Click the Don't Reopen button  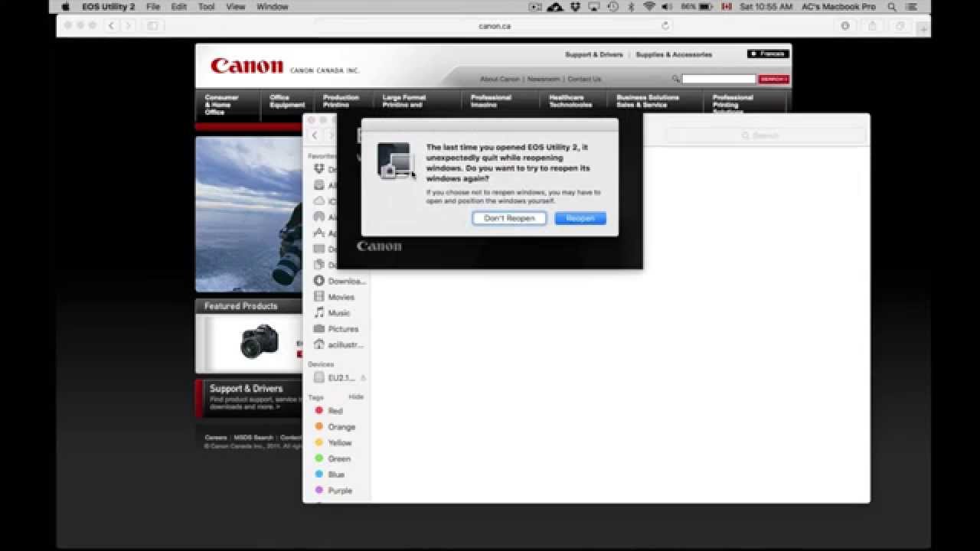tap(509, 218)
